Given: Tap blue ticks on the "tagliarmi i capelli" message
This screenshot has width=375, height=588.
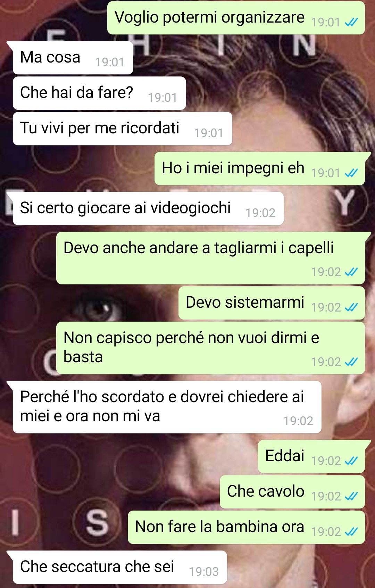Looking at the screenshot, I should point(351,272).
